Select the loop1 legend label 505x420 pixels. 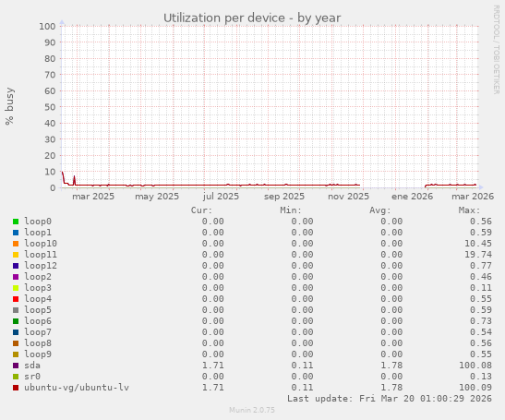coord(38,233)
